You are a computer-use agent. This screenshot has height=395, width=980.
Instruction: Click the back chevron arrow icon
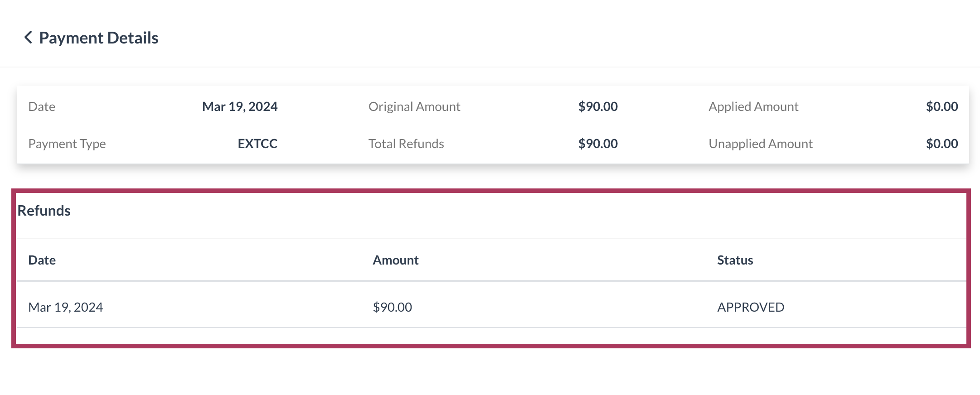click(x=28, y=38)
